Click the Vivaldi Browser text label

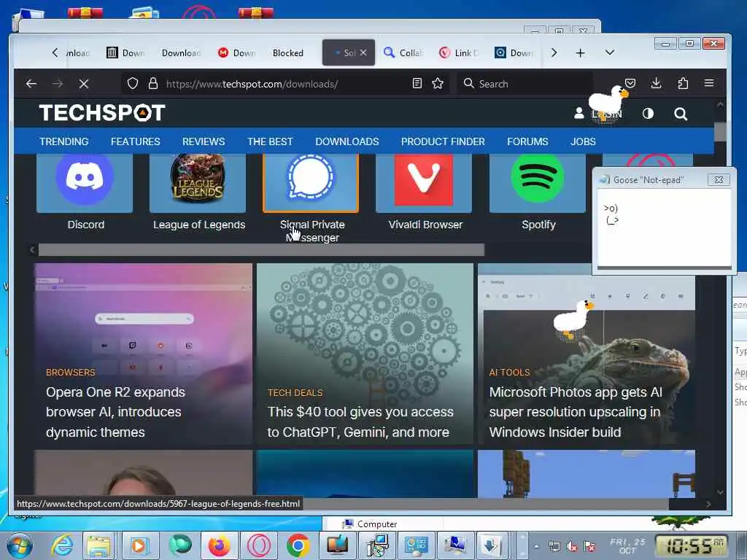425,225
